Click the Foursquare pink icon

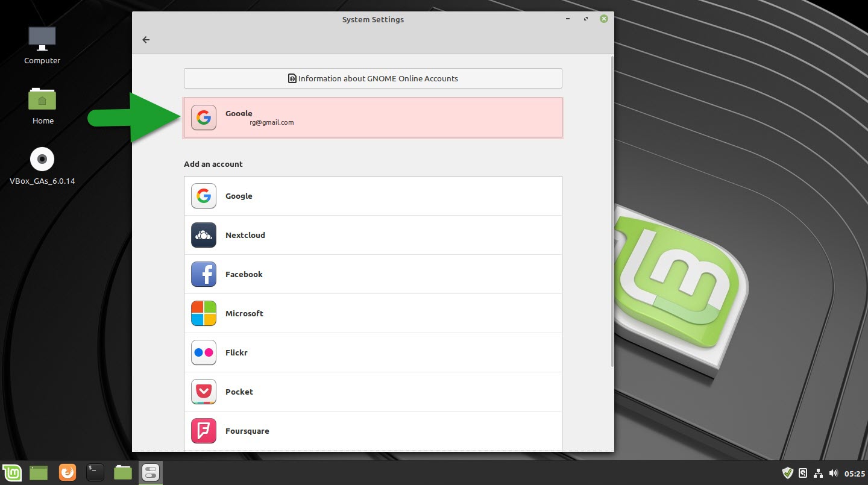[x=204, y=431]
